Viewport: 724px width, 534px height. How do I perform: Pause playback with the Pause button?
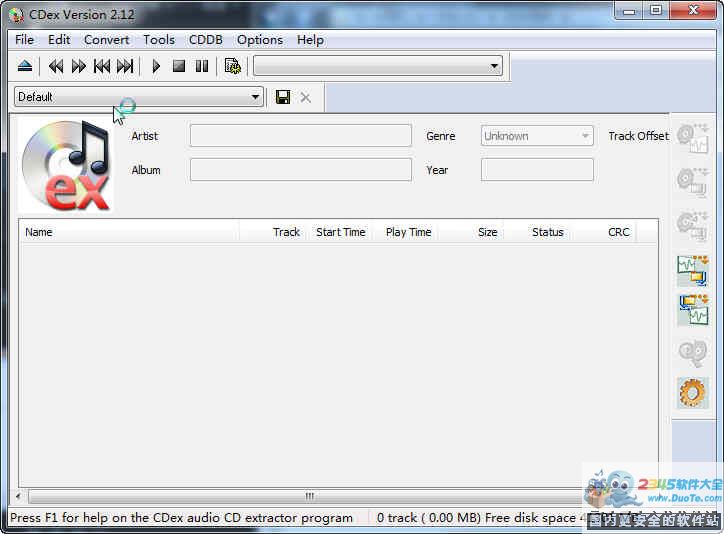tap(202, 66)
